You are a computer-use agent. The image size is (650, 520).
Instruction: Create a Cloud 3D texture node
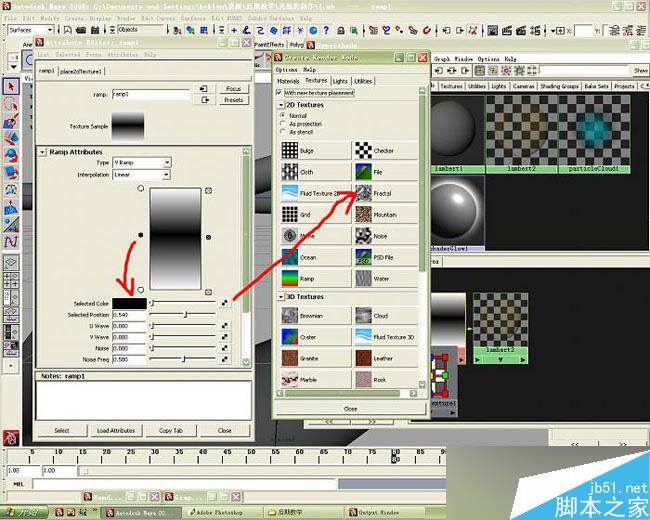click(x=386, y=316)
